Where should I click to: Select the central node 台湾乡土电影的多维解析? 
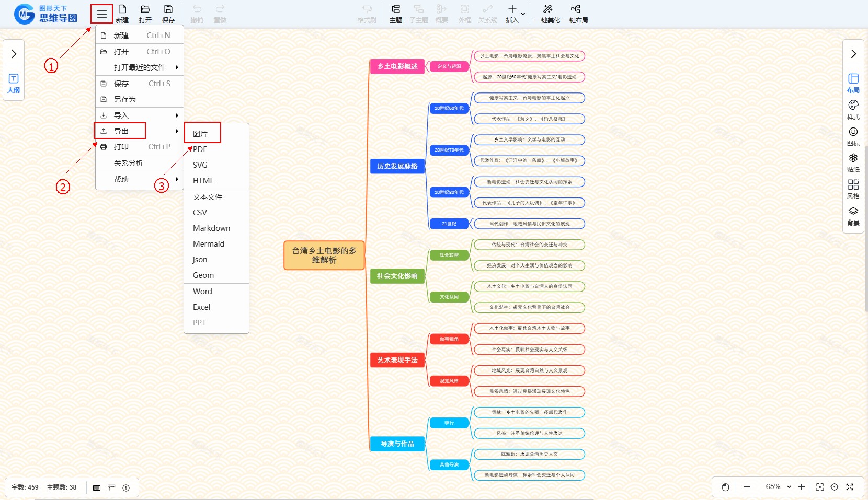tap(324, 255)
